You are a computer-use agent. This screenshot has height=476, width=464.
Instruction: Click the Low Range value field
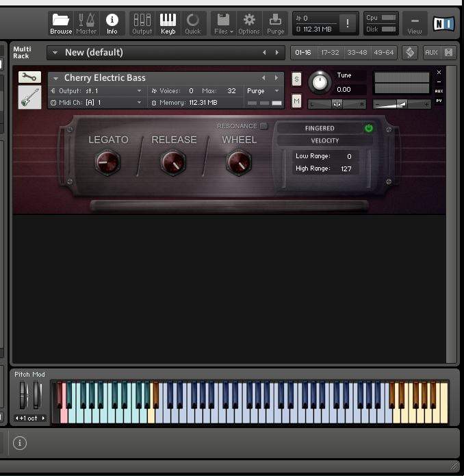[348, 156]
